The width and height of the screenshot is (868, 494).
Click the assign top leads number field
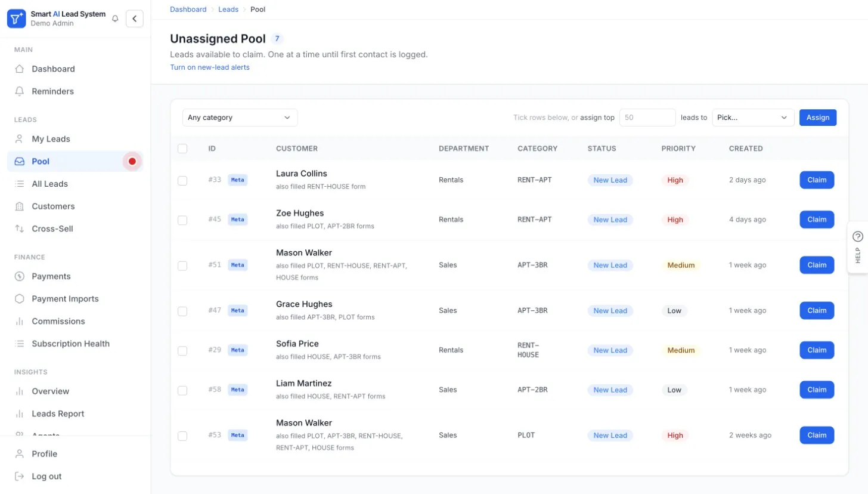coord(647,118)
